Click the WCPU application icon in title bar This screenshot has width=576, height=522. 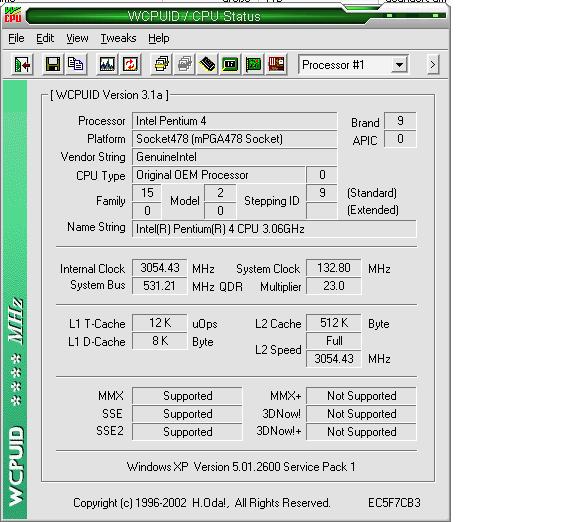[x=12, y=15]
